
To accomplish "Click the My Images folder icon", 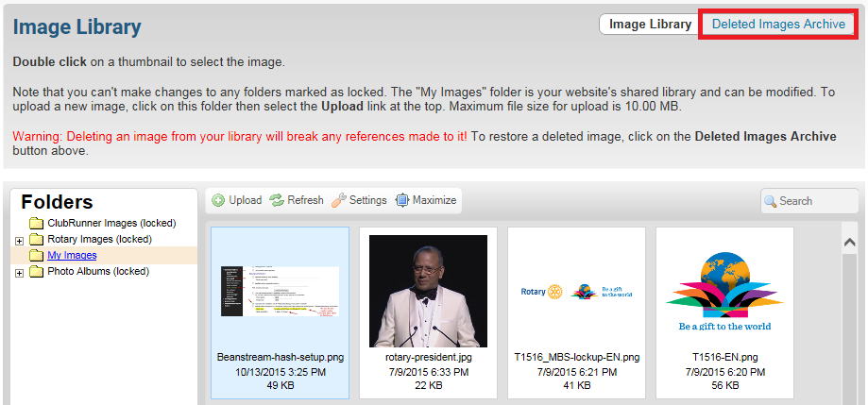I will click(x=37, y=256).
